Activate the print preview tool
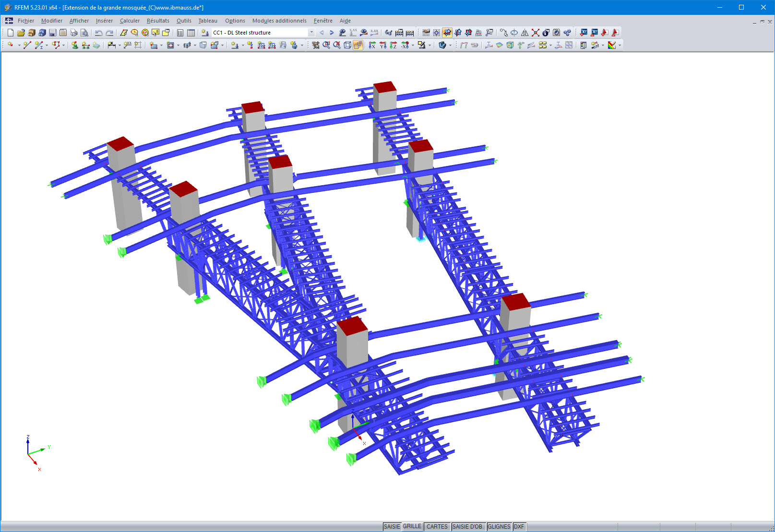Screen dimensions: 775x532 click(84, 33)
